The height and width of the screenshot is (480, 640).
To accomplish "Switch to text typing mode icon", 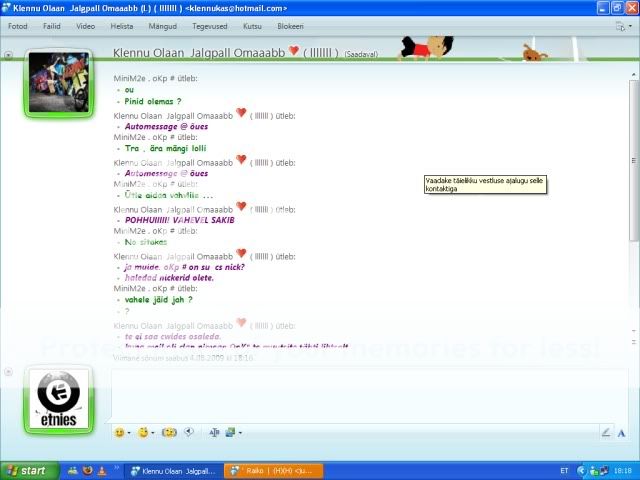I will point(621,432).
